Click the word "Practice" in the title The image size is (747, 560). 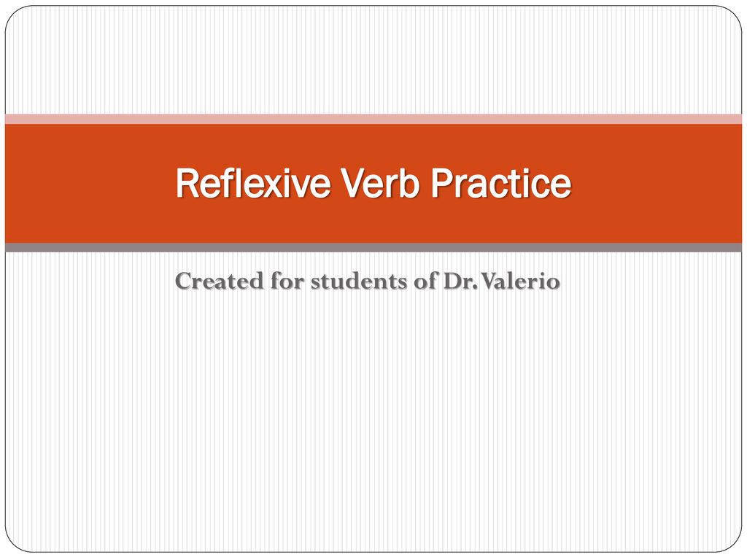pos(500,183)
